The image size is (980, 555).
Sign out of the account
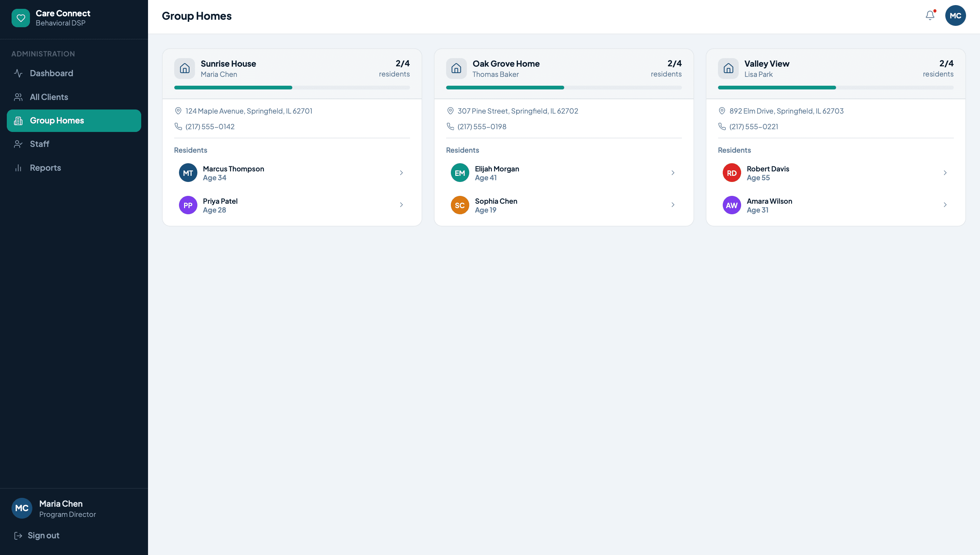[x=37, y=536]
